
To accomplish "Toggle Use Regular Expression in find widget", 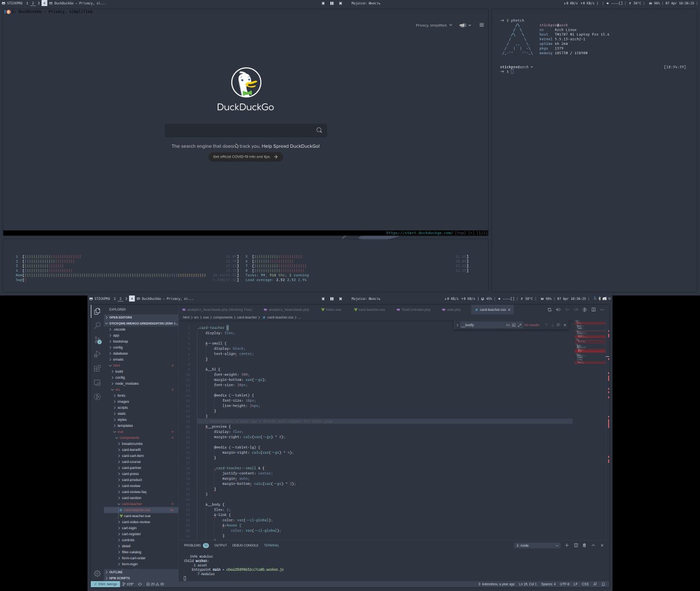I will [x=520, y=325].
